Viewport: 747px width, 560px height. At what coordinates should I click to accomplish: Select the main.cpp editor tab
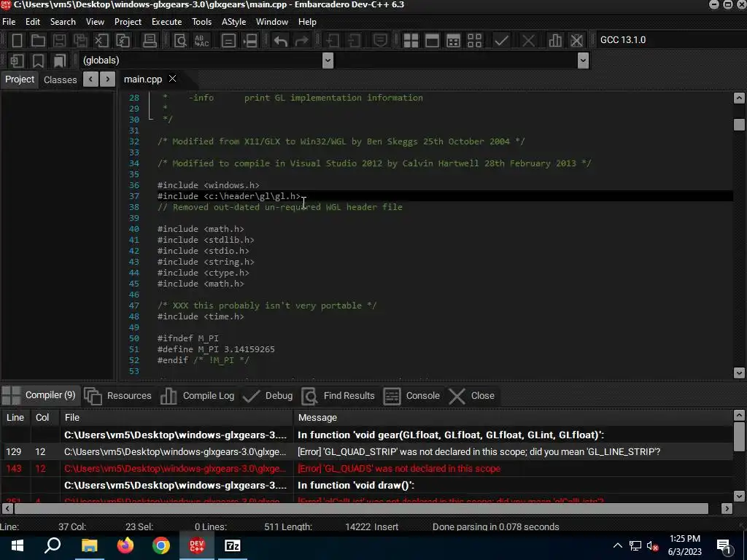pyautogui.click(x=142, y=79)
